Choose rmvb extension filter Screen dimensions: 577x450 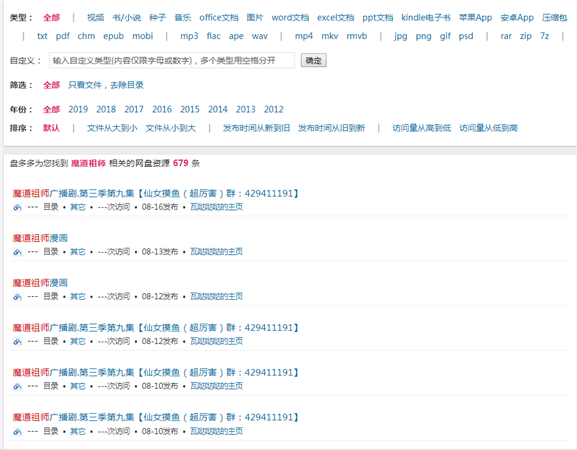pyautogui.click(x=357, y=36)
